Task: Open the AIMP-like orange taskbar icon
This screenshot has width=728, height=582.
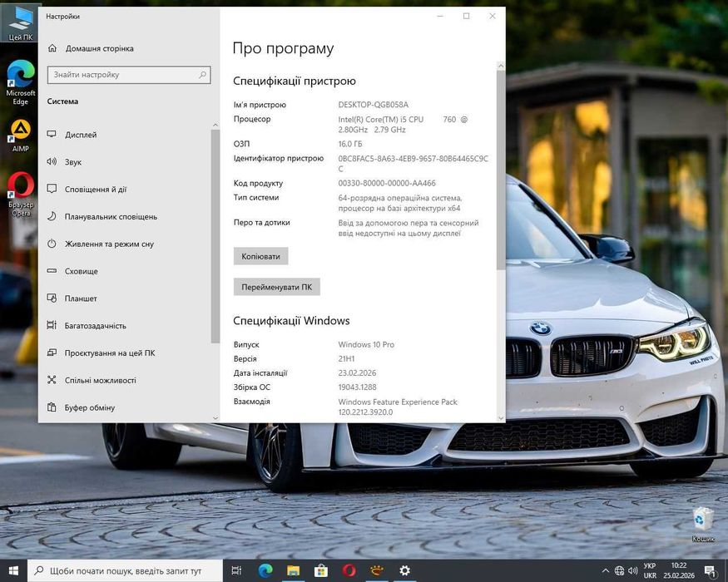Action: click(x=377, y=571)
